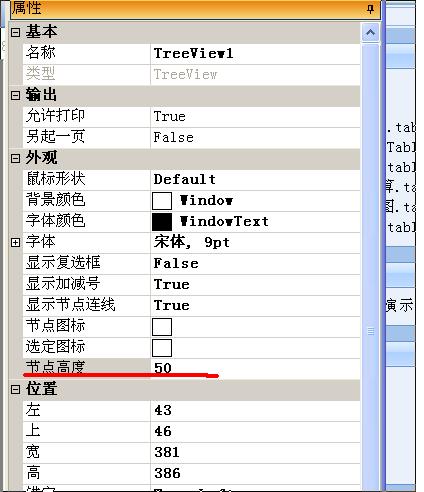This screenshot has height=492, width=424.
Task: Click the scrollbar up arrow
Action: 370,33
